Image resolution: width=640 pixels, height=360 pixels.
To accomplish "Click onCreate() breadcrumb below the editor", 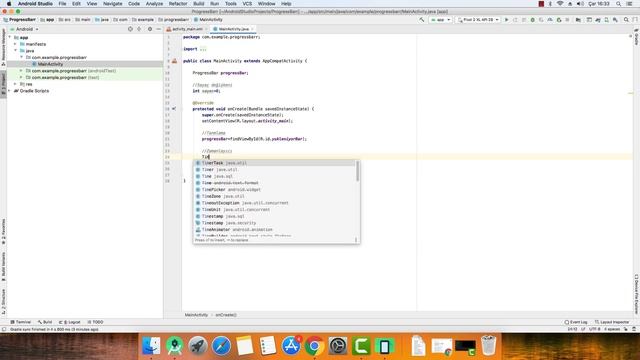I will tap(226, 315).
